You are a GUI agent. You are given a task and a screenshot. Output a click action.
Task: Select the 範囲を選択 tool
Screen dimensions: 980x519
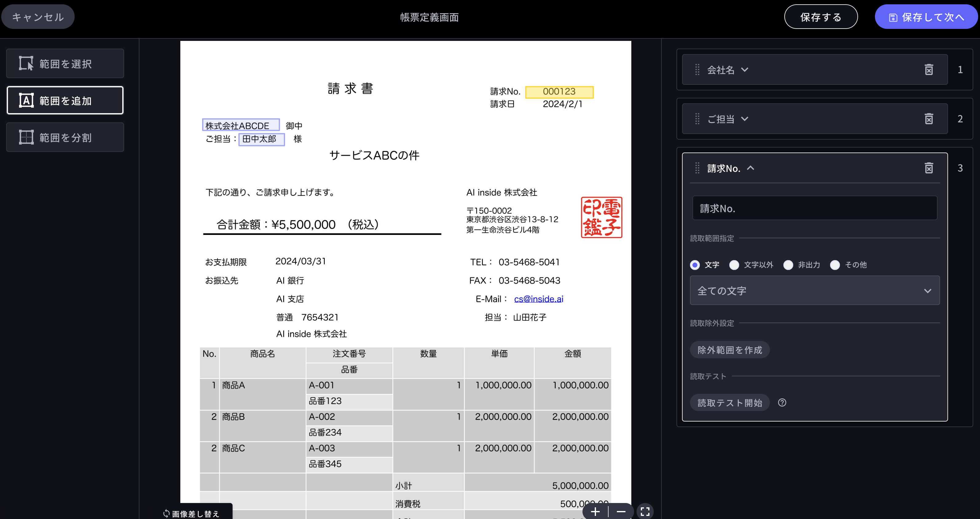click(x=65, y=63)
